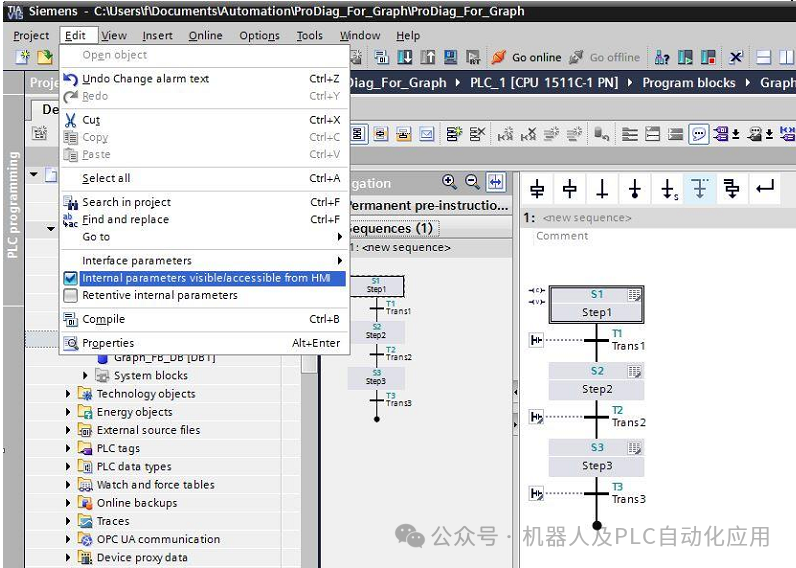796x568 pixels.
Task: Click the Delete sequence icon
Action: coord(477,134)
